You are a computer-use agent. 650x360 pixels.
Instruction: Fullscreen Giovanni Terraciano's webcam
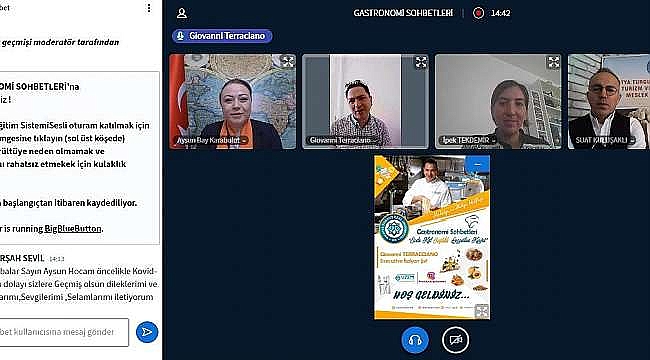click(421, 62)
